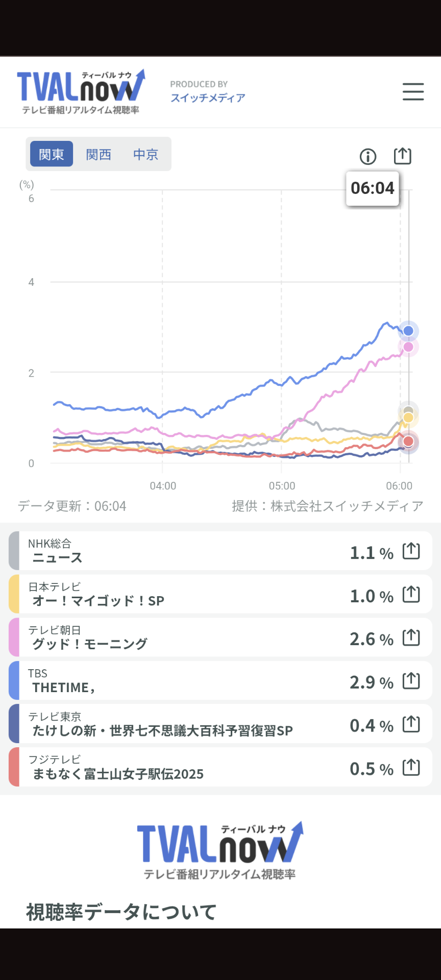Viewport: 441px width, 980px height.
Task: Share the NHK総合 ニュース rating
Action: coord(411,551)
